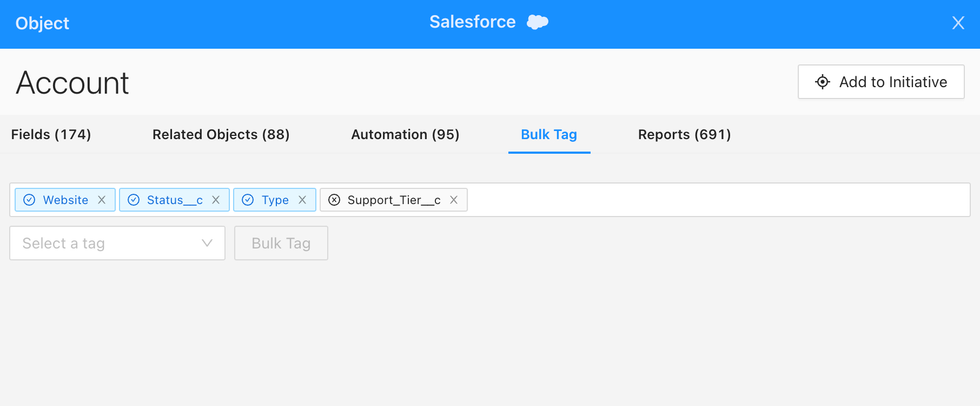980x406 pixels.
Task: Remove the Support_Tier__c tag chip
Action: (x=454, y=200)
